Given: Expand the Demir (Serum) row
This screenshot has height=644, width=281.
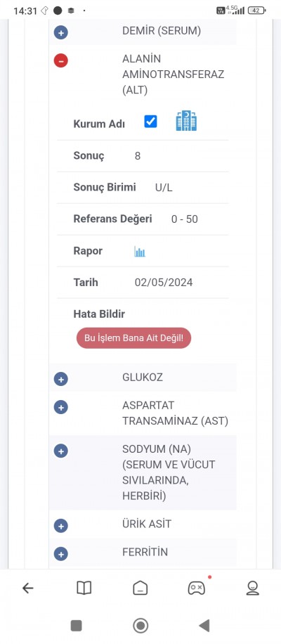Looking at the screenshot, I should pos(60,32).
